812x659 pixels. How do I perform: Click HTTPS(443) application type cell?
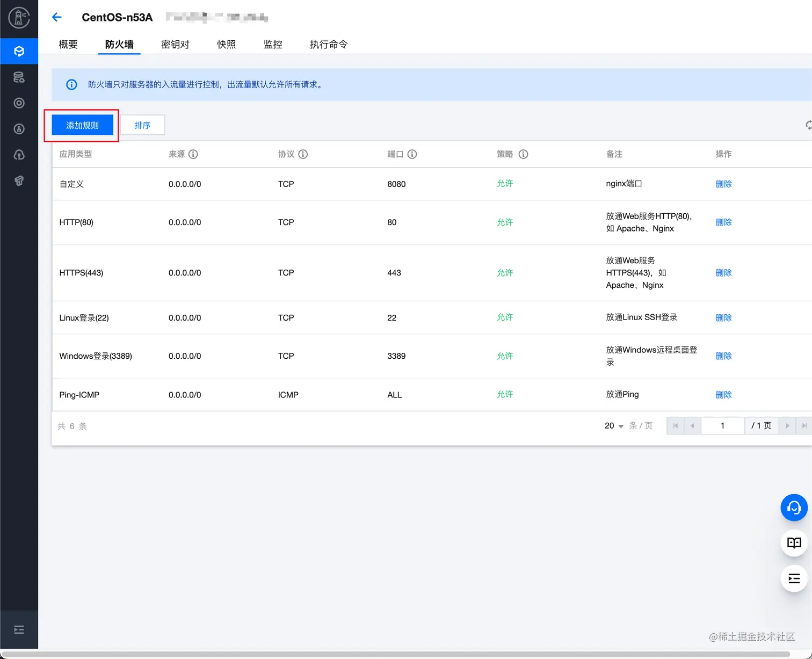click(81, 273)
